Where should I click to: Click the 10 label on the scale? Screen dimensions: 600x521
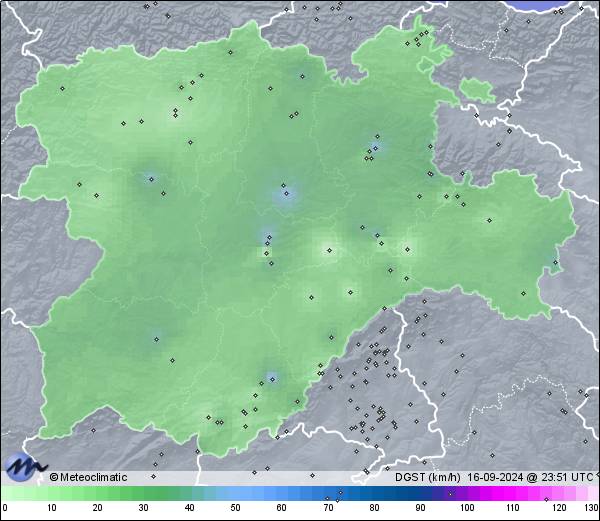(x=52, y=508)
